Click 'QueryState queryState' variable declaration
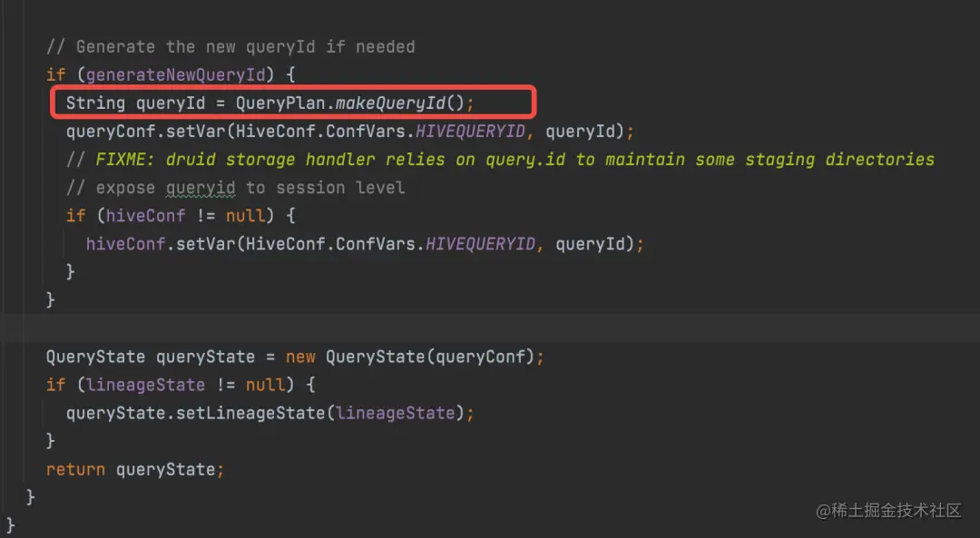Viewport: 980px width, 538px height. pos(151,357)
